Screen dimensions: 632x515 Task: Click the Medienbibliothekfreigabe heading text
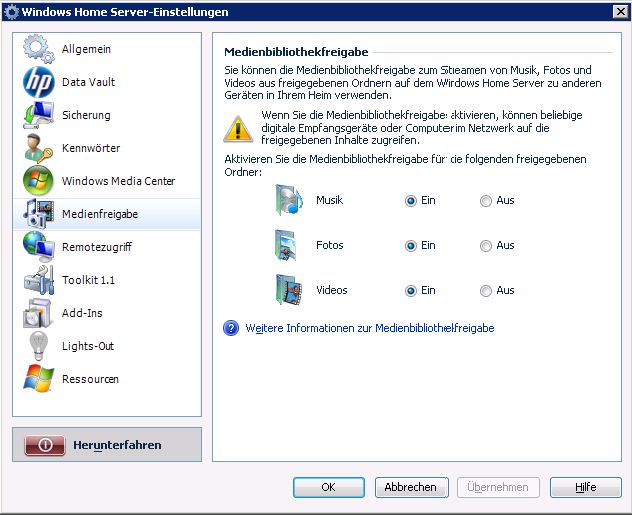296,52
